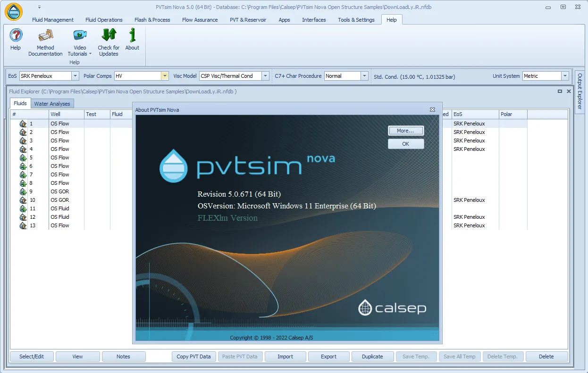
Task: Click the Calsep logo in dialog
Action: pos(392,308)
